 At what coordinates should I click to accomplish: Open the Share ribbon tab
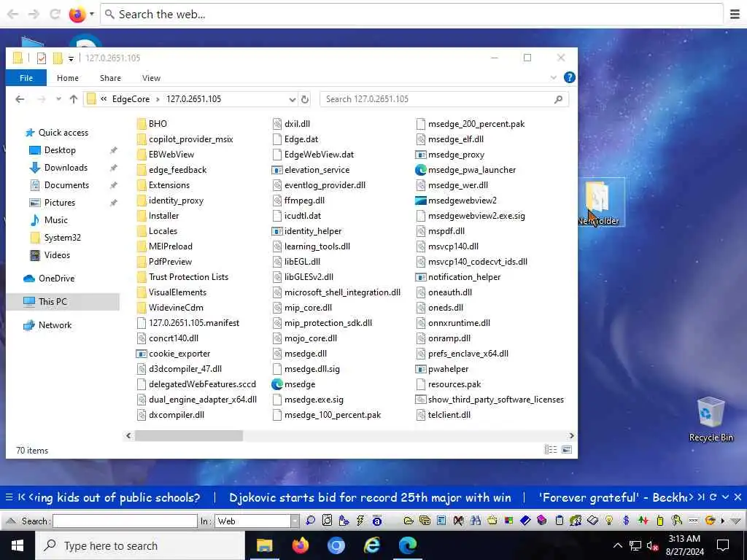[110, 77]
